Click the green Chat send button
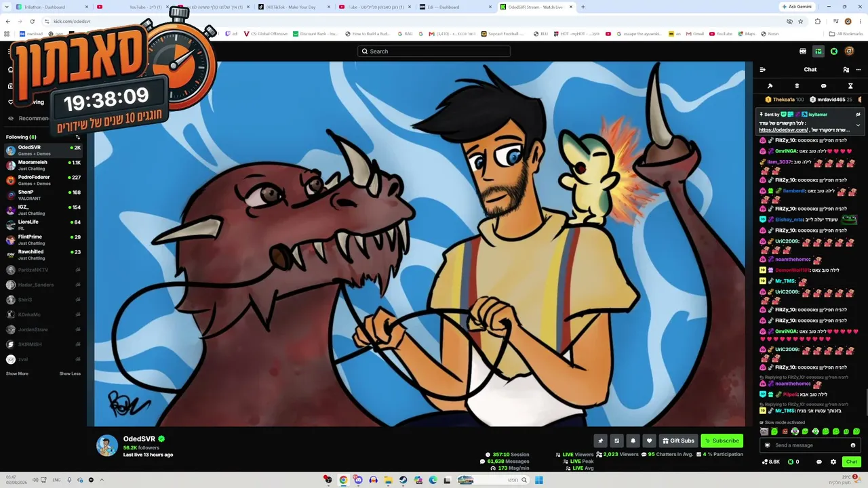Viewport: 868px width, 488px height. pos(852,462)
